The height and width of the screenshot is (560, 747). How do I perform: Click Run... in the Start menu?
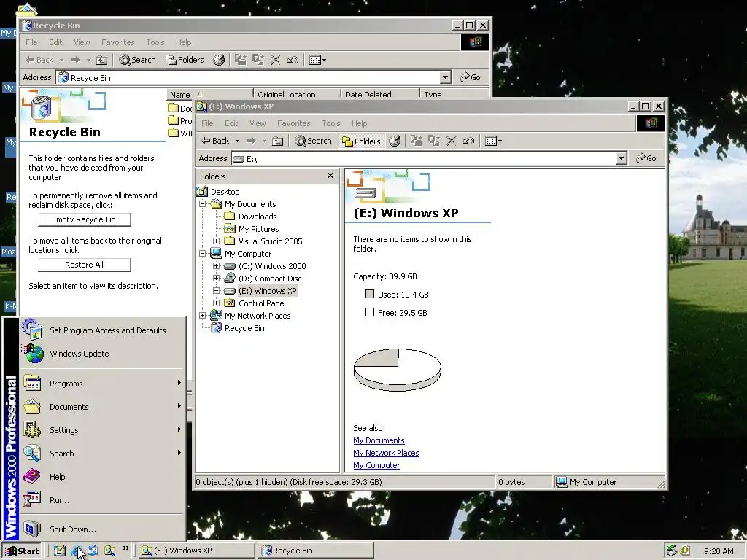click(x=102, y=500)
